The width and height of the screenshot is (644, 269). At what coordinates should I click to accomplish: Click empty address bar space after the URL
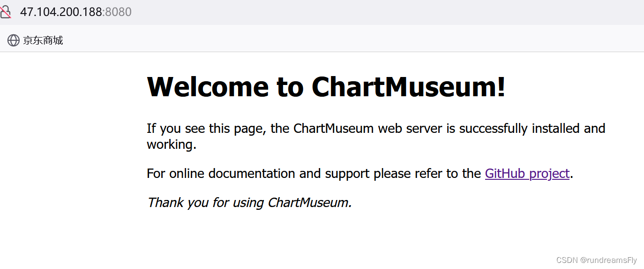pyautogui.click(x=375, y=12)
